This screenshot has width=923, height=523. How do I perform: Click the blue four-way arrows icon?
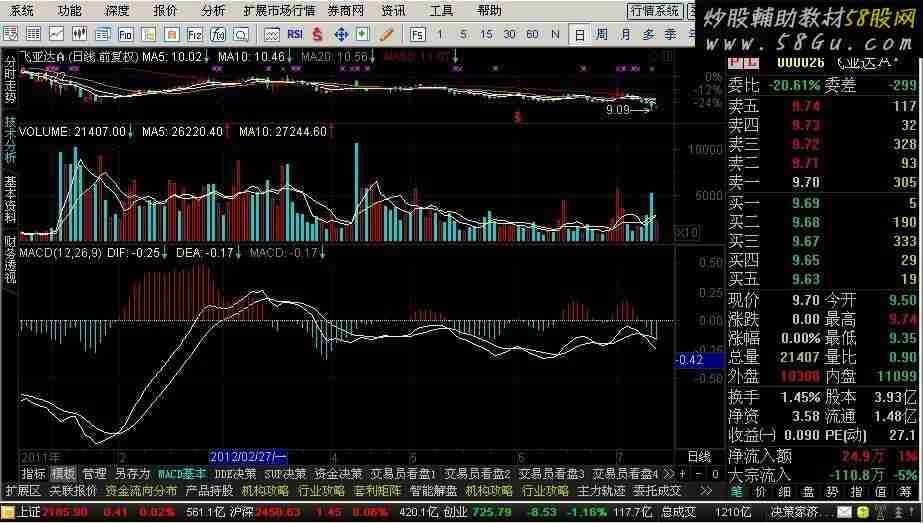(341, 34)
